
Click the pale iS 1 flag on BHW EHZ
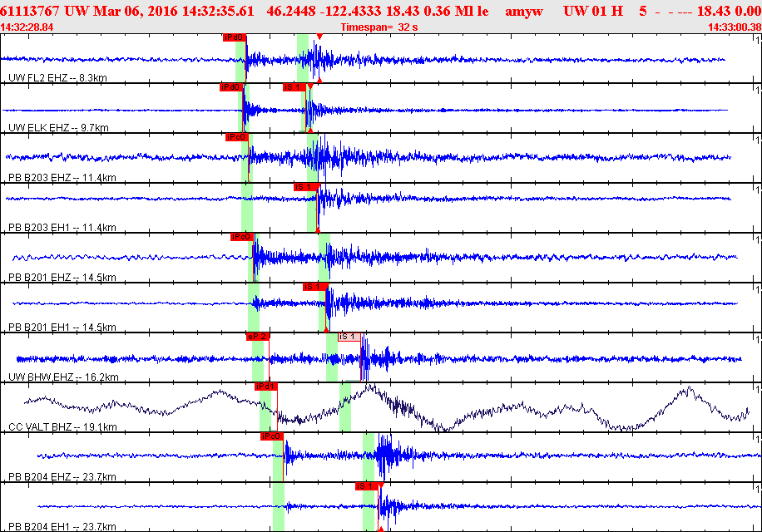[349, 337]
